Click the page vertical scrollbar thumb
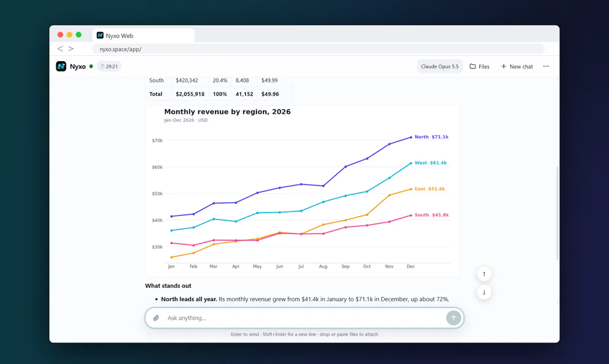This screenshot has width=609, height=364. pos(557,213)
